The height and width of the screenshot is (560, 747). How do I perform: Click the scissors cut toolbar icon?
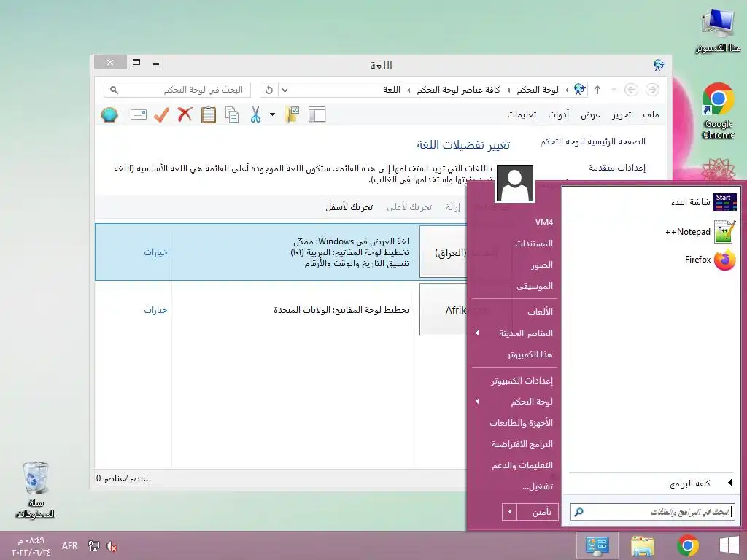point(256,114)
